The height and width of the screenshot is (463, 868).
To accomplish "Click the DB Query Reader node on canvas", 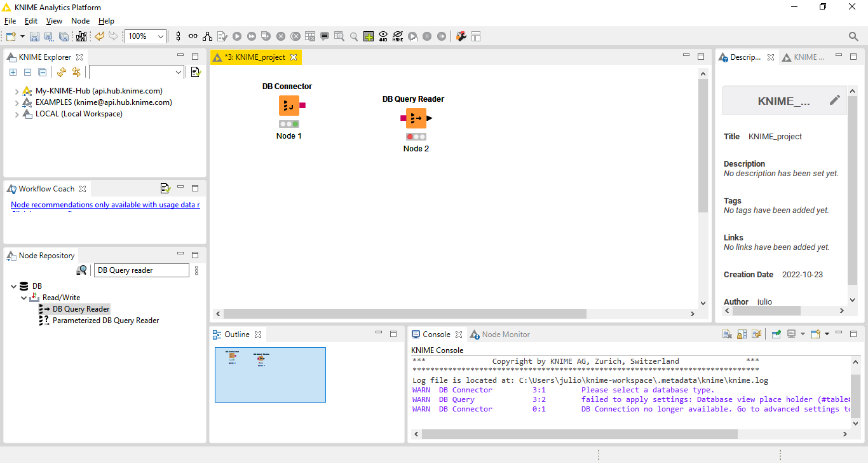I will click(416, 118).
